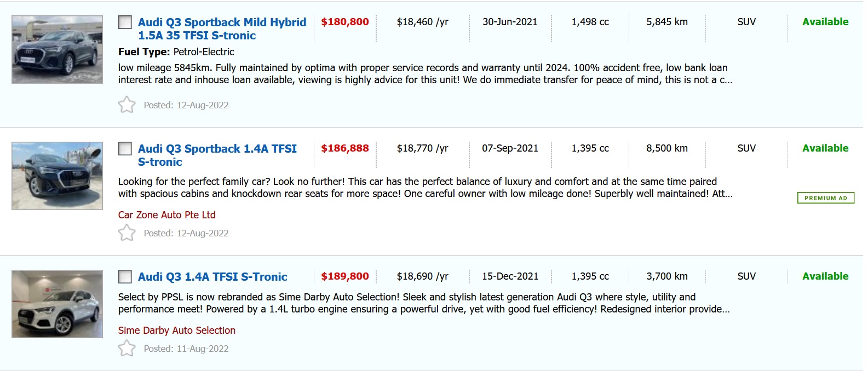View the grey Audi Q3 Sportback photo thumbnail
868x371 pixels.
57,50
